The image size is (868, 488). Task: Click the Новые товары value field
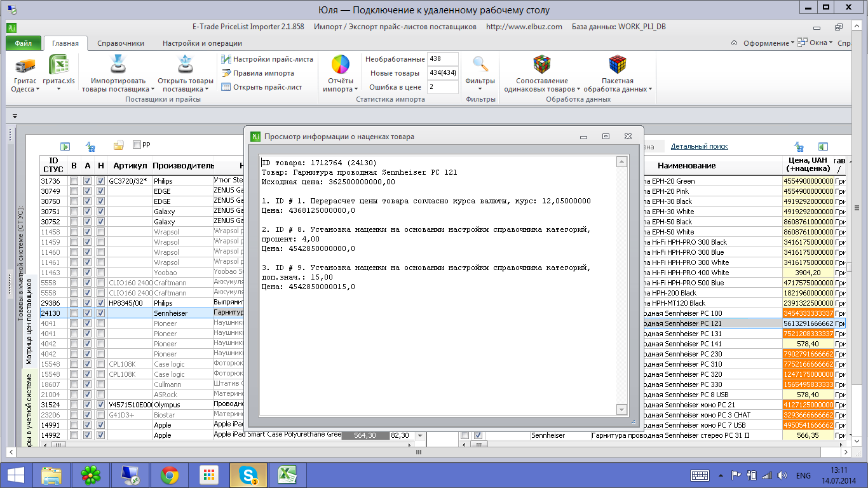click(443, 73)
